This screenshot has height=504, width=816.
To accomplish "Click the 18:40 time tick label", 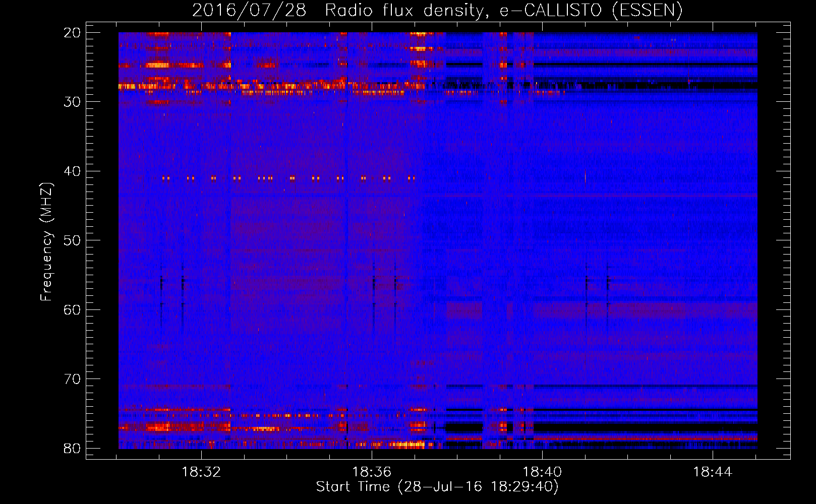I will click(x=542, y=472).
